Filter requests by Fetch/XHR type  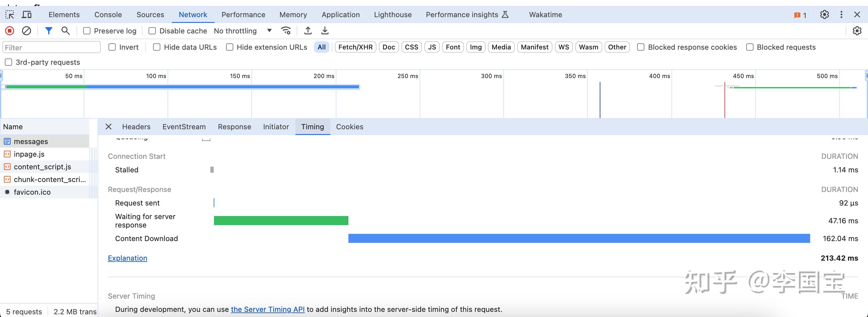(x=355, y=47)
